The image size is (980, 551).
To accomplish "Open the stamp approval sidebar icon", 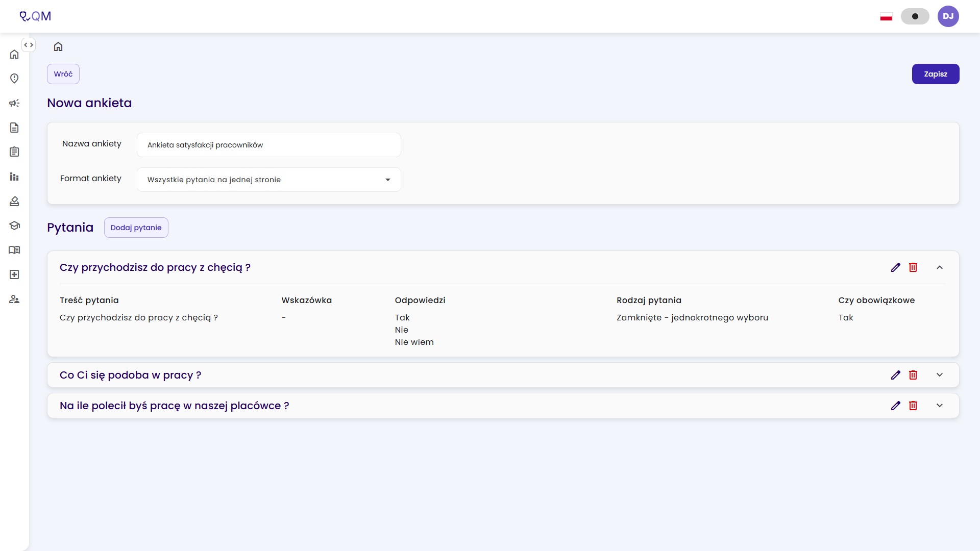I will pos(14,201).
